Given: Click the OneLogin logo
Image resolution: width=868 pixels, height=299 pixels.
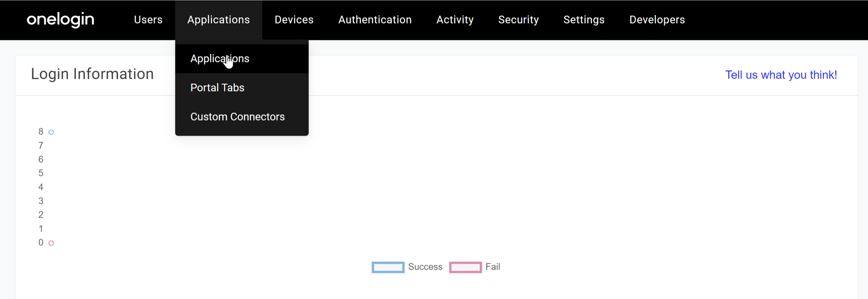Looking at the screenshot, I should 60,20.
